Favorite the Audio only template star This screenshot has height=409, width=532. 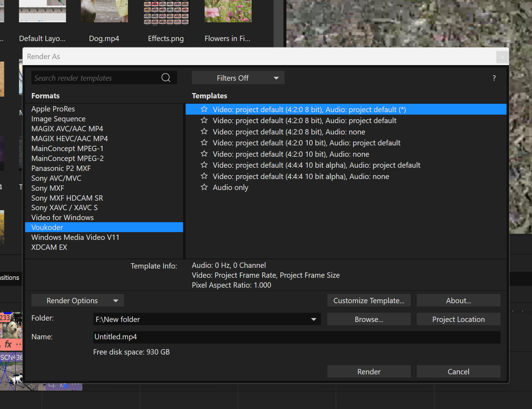tap(204, 187)
